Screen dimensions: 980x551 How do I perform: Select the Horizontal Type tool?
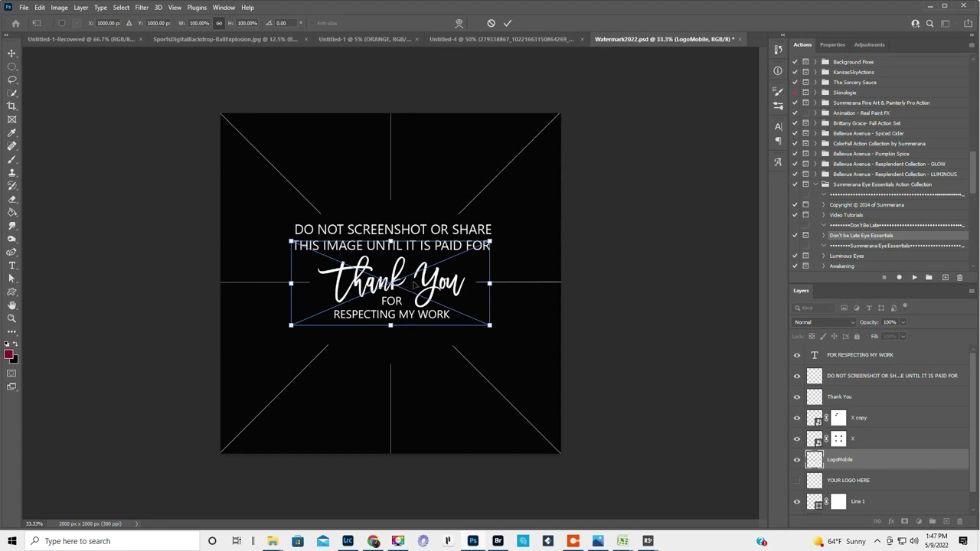click(x=11, y=266)
